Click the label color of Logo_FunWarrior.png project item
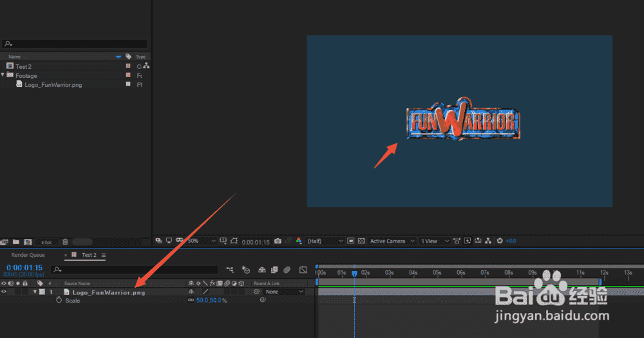The height and width of the screenshot is (338, 644). coord(128,84)
